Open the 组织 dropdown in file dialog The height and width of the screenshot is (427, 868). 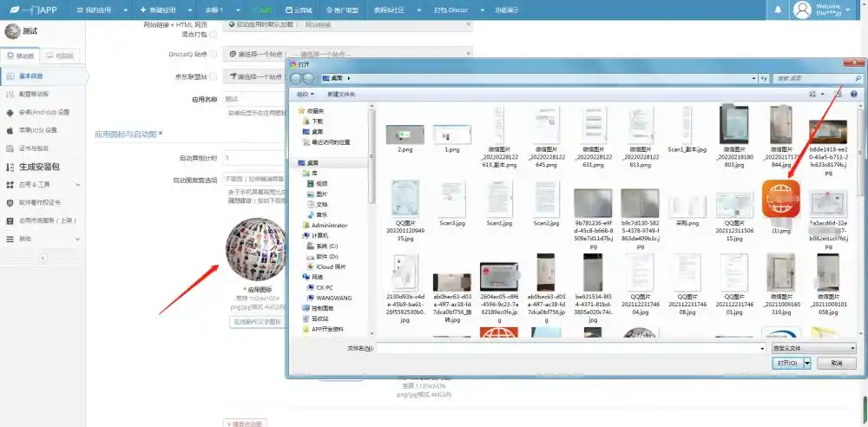(x=305, y=95)
